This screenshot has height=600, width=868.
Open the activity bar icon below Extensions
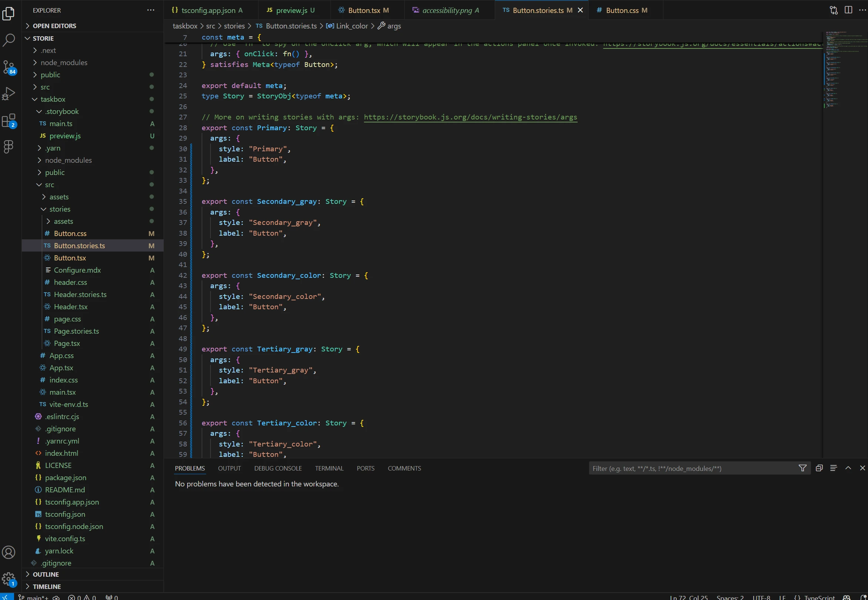pyautogui.click(x=9, y=146)
